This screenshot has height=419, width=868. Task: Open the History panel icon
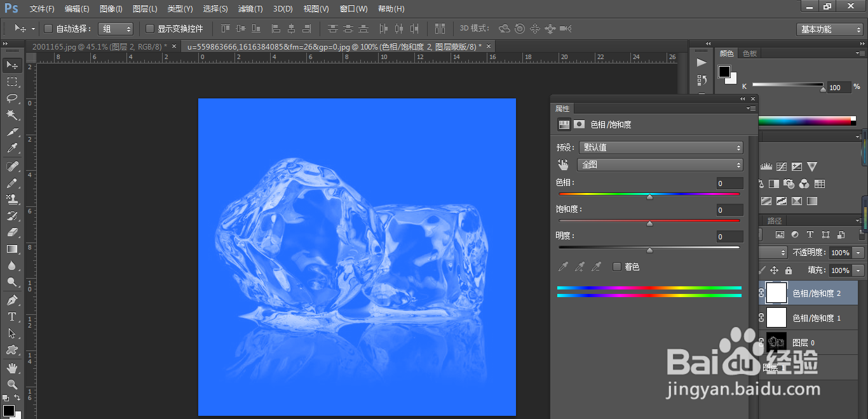coord(702,80)
